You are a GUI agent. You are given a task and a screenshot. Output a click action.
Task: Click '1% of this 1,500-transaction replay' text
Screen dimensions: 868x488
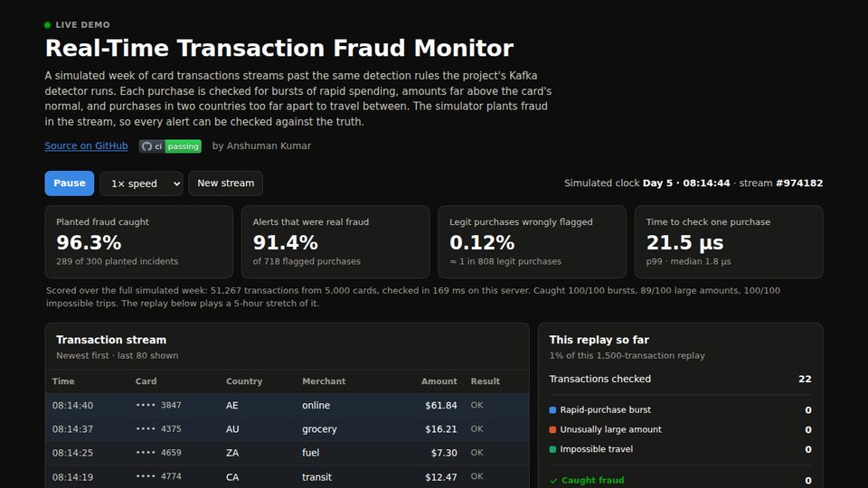click(627, 356)
